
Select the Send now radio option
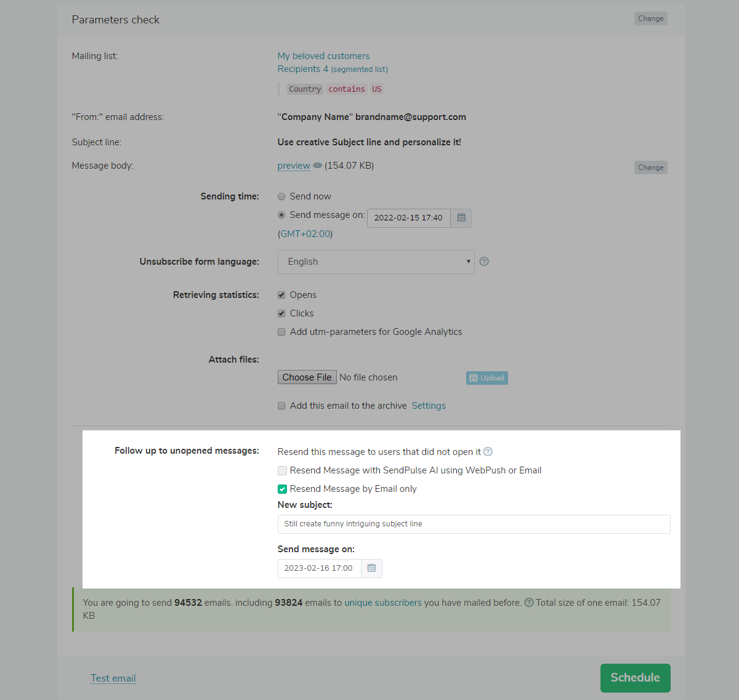pyautogui.click(x=281, y=196)
